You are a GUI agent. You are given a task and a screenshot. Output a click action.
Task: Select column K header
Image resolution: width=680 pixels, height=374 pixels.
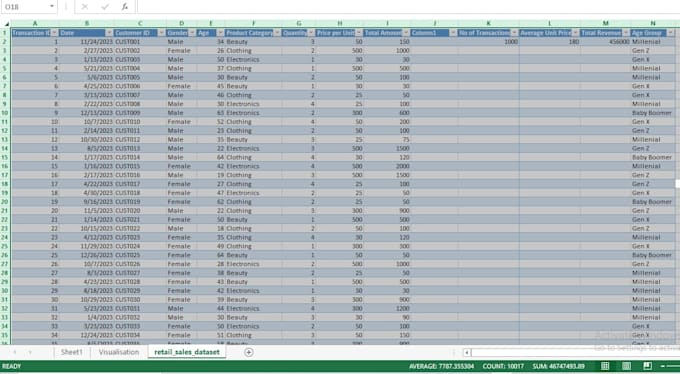[488, 23]
